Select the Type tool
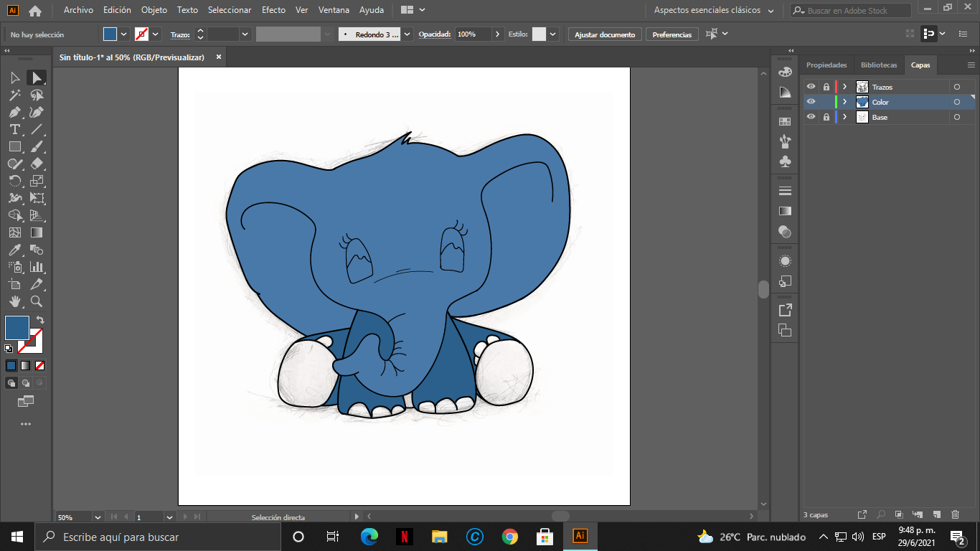The height and width of the screenshot is (551, 980). pos(14,129)
